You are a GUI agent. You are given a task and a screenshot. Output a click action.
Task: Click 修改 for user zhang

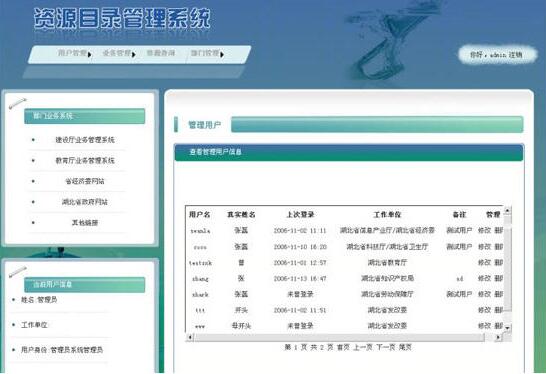484,279
